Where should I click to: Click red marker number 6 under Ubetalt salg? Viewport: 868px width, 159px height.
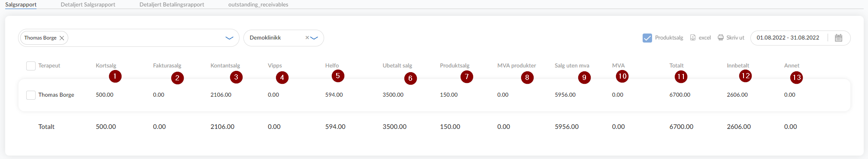coord(410,78)
